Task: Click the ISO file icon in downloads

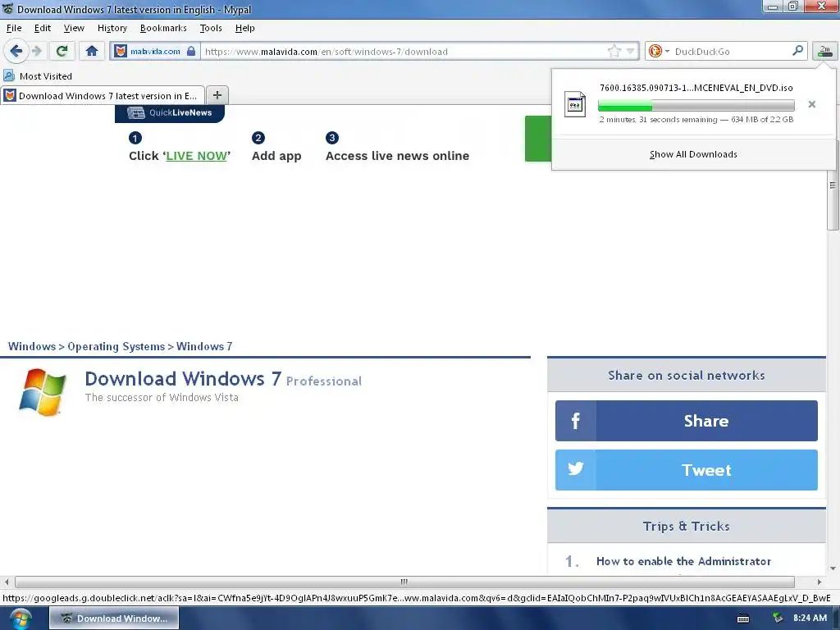Action: point(575,104)
